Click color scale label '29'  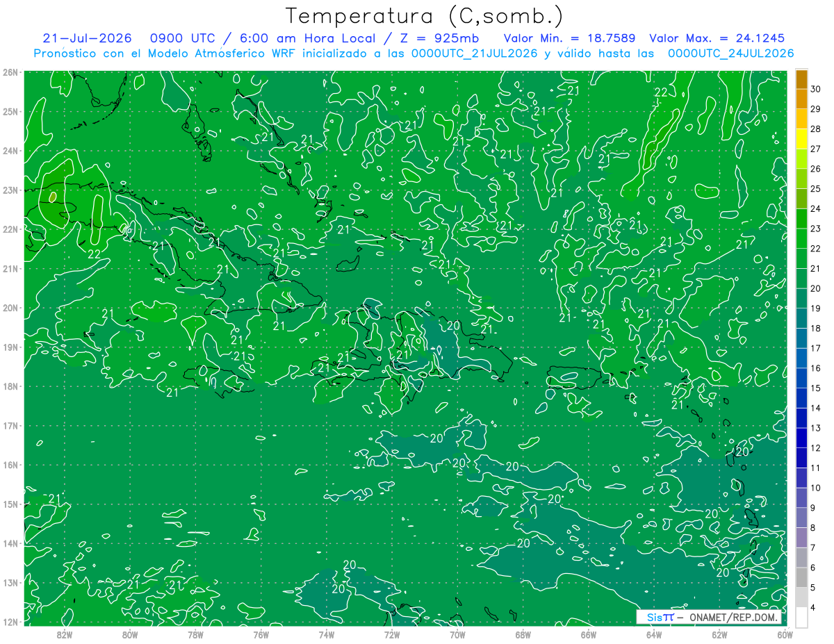click(816, 108)
